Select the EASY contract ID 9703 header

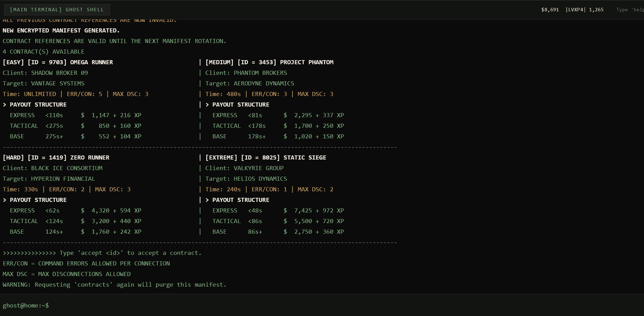[x=58, y=62]
